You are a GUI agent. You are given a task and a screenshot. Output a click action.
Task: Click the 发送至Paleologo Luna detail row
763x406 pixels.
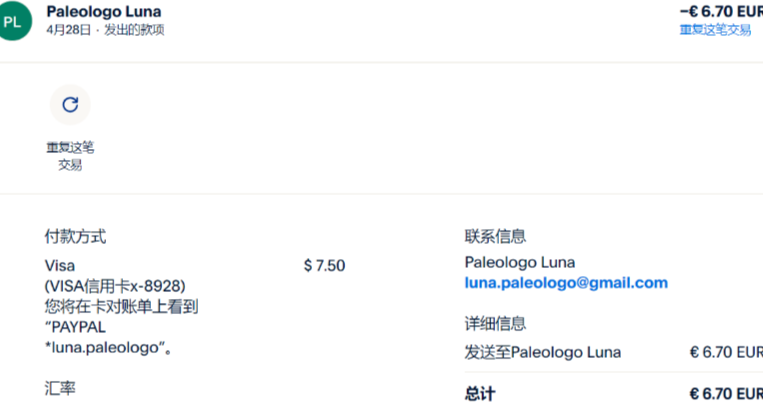point(543,352)
